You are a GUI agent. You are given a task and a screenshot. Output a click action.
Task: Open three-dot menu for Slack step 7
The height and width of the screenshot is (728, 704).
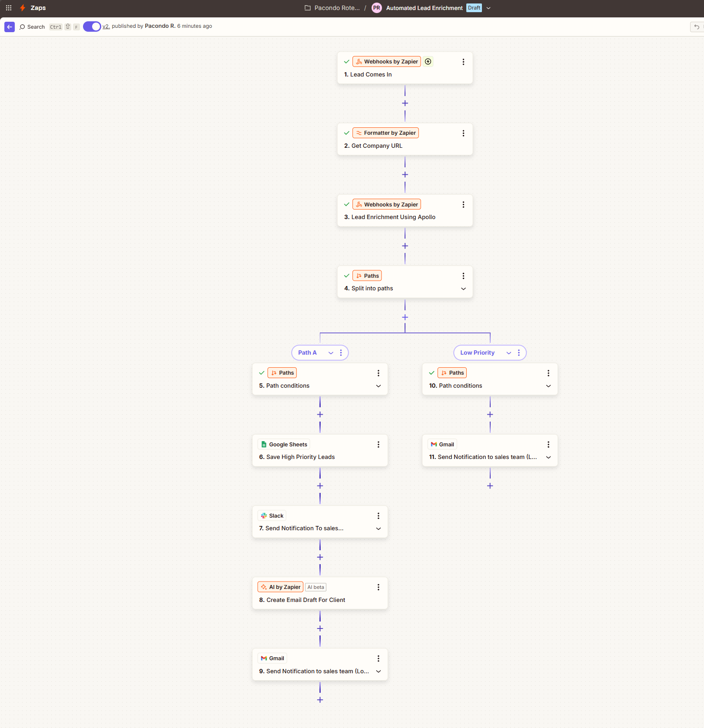(379, 515)
